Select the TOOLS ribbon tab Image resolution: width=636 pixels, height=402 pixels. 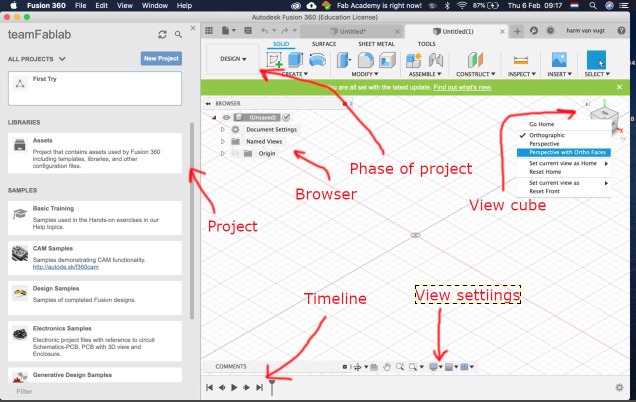[426, 44]
